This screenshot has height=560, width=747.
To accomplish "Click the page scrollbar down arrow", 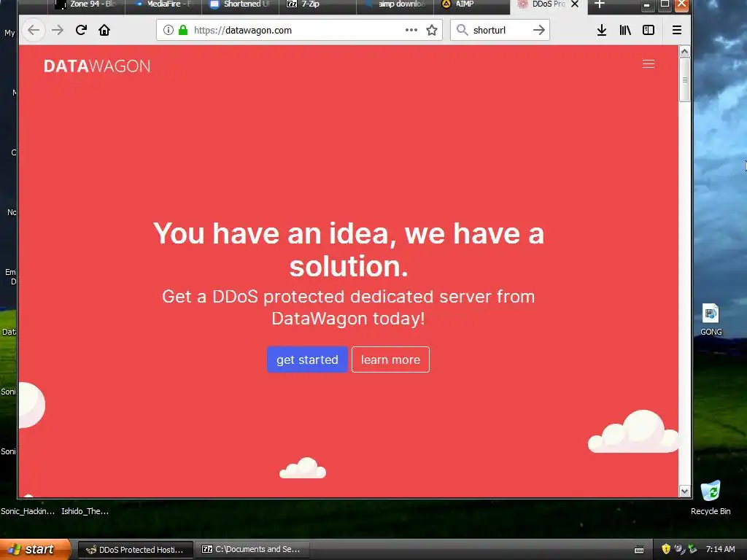I will click(x=684, y=491).
